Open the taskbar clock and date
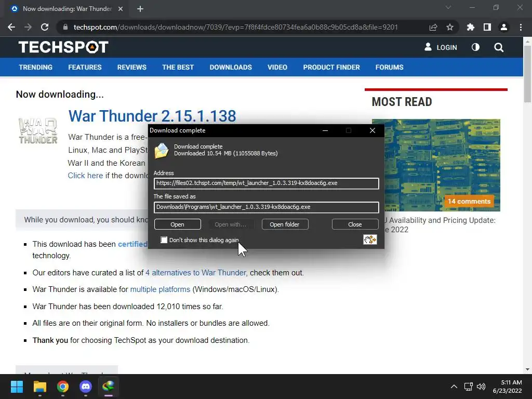Image resolution: width=532 pixels, height=399 pixels. (x=508, y=387)
